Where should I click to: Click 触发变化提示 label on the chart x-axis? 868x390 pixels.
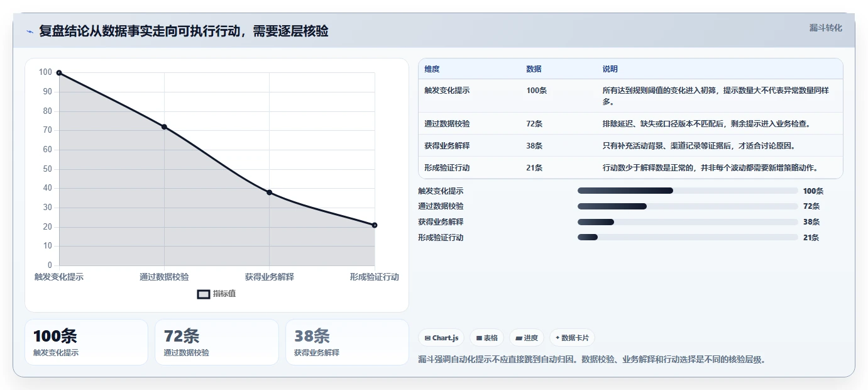click(x=59, y=277)
